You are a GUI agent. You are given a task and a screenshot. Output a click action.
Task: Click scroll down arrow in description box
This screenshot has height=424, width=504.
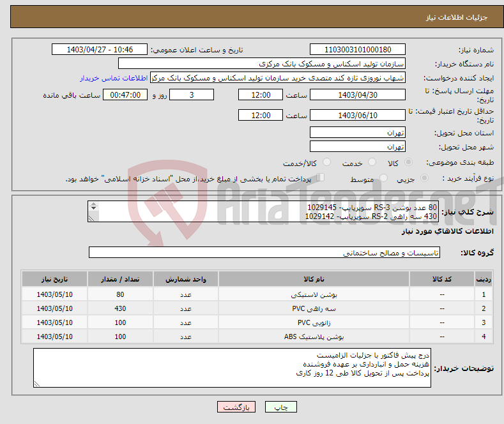93,208
